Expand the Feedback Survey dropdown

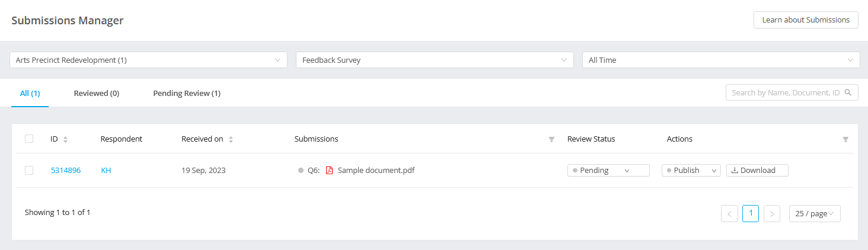click(435, 60)
